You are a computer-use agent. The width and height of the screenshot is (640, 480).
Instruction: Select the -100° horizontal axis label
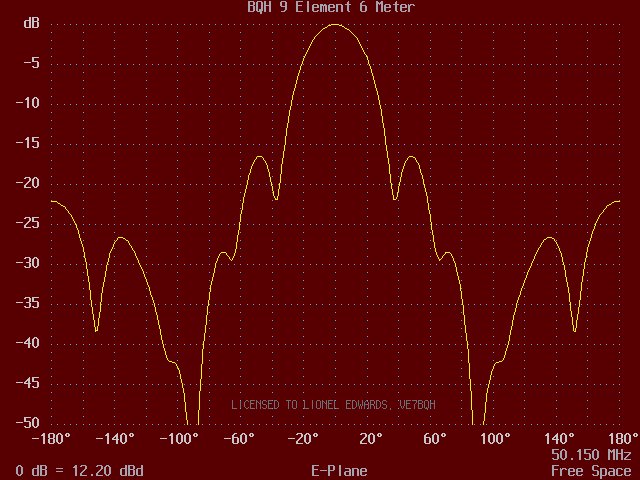point(179,439)
